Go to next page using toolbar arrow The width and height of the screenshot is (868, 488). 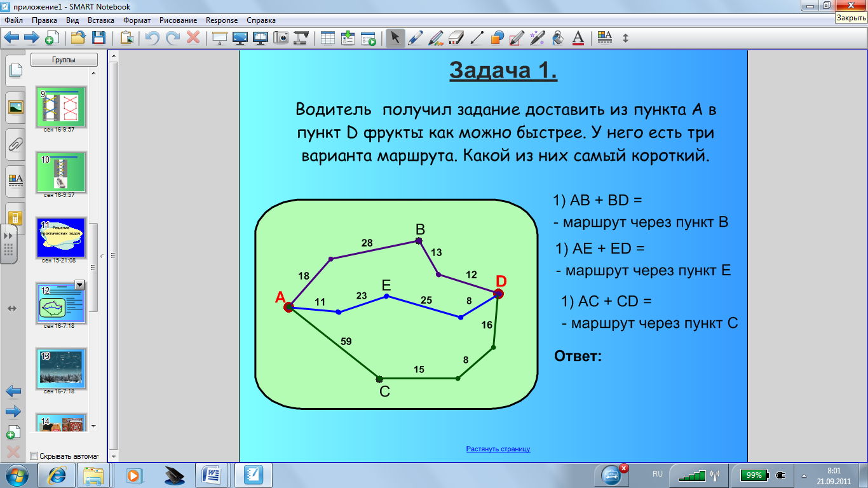coord(32,37)
